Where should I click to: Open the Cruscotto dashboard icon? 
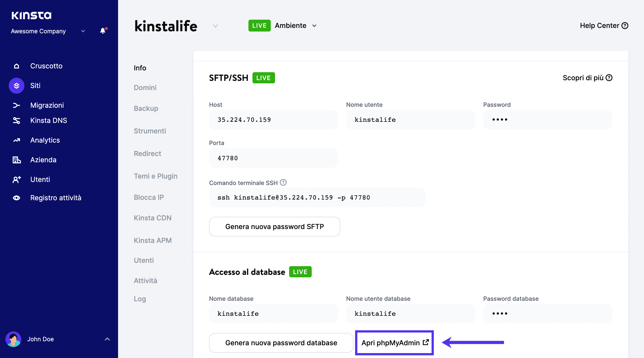tap(17, 66)
